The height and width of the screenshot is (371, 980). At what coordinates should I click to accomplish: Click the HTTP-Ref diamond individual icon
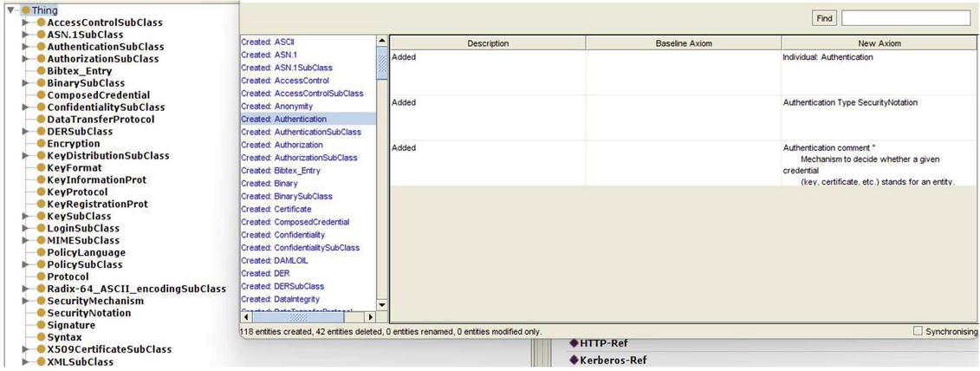pos(574,343)
